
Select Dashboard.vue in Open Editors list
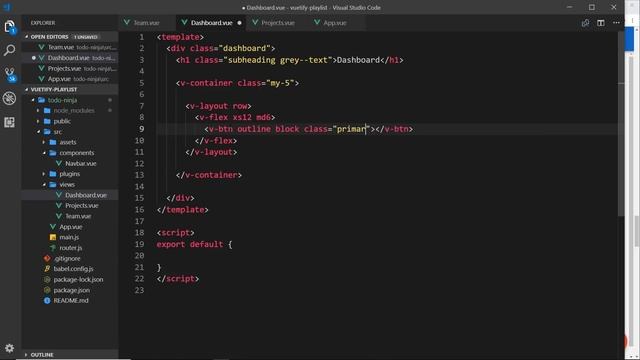[70, 58]
